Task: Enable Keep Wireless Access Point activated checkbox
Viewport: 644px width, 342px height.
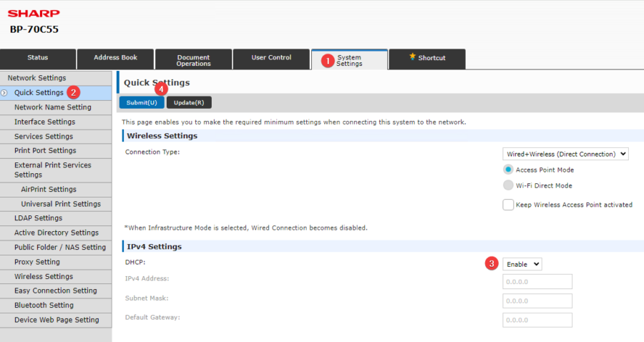Action: [x=508, y=205]
